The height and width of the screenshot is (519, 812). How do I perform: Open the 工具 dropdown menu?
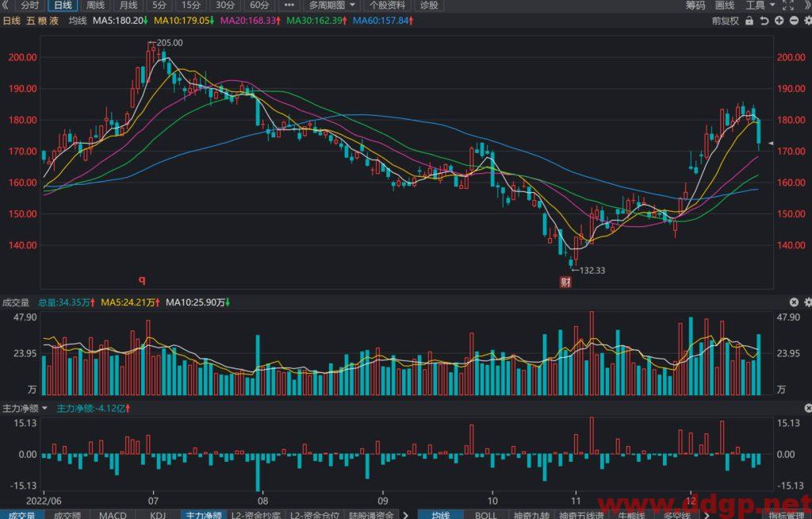tap(760, 6)
